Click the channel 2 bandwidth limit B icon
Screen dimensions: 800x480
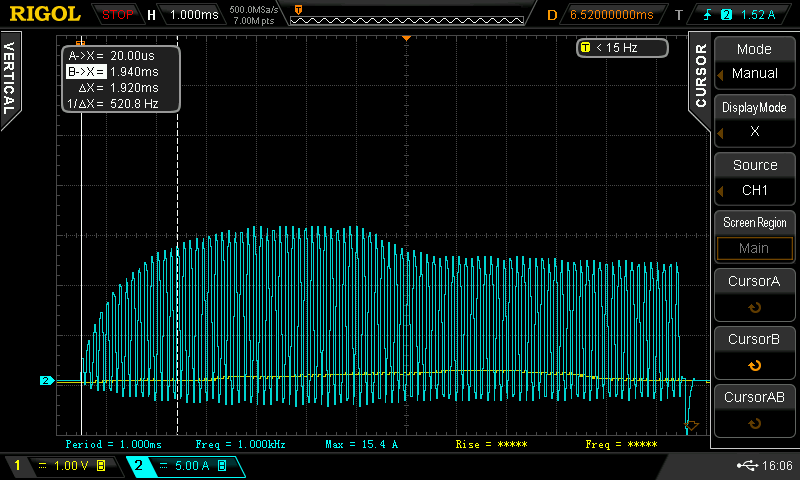(x=222, y=465)
